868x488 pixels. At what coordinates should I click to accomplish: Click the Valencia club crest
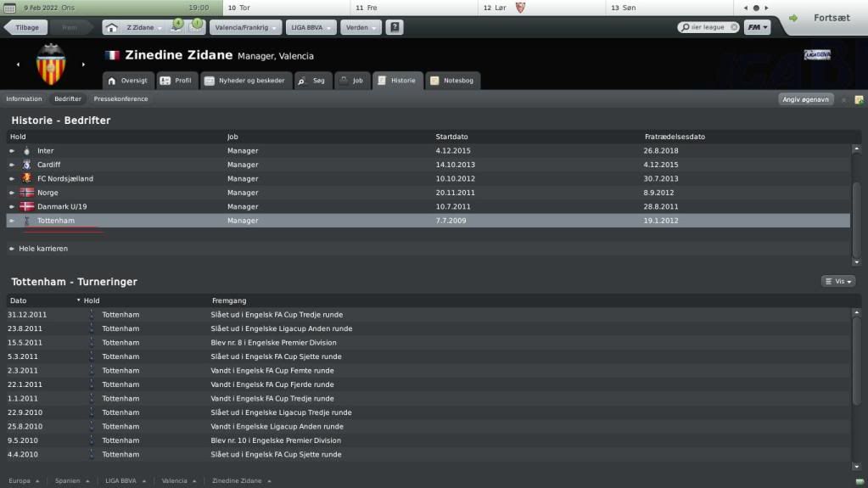[51, 65]
